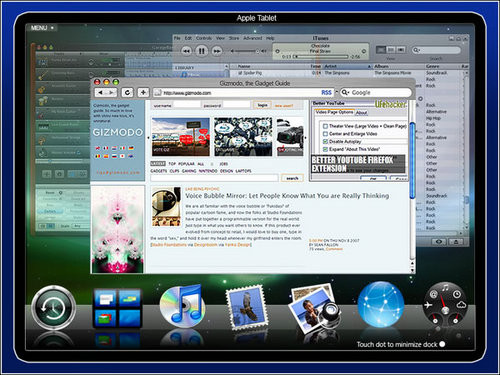Open Time Machine from the dock
The height and width of the screenshot is (375, 500).
[x=54, y=308]
